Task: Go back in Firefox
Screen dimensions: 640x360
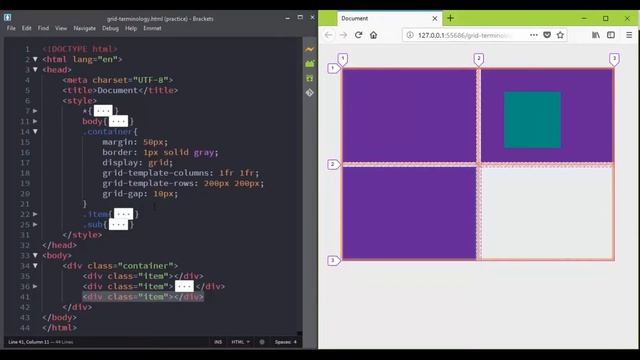Action: [328, 35]
